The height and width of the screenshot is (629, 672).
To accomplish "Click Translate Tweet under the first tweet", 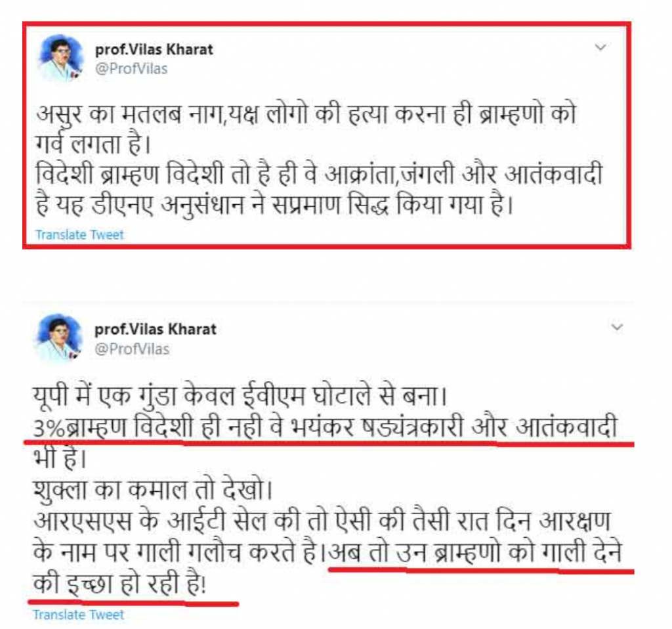I will [x=79, y=235].
